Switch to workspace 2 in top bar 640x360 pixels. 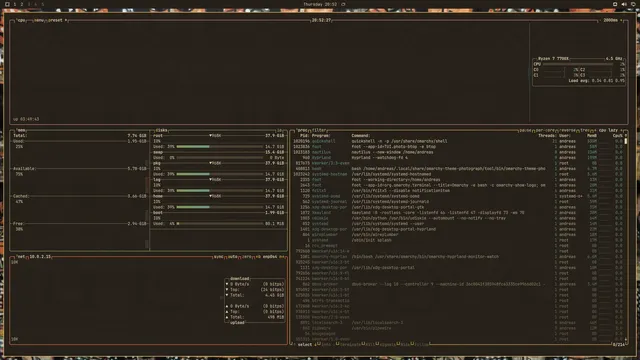(22, 4)
